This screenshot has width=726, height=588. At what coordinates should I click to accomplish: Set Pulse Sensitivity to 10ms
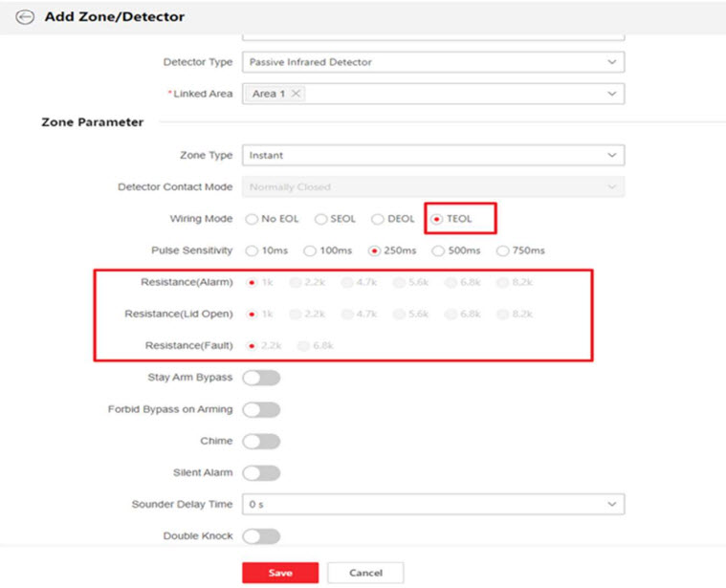(x=253, y=250)
